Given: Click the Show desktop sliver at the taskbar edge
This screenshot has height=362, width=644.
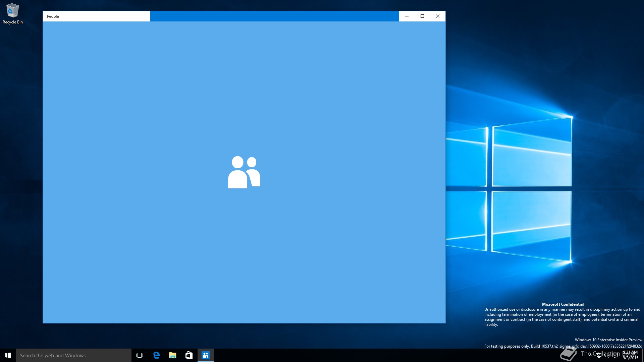Looking at the screenshot, I should [643, 355].
